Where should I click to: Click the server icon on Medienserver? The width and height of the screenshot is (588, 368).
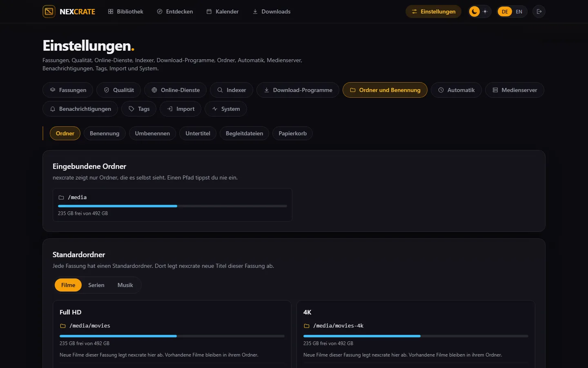[x=495, y=90]
